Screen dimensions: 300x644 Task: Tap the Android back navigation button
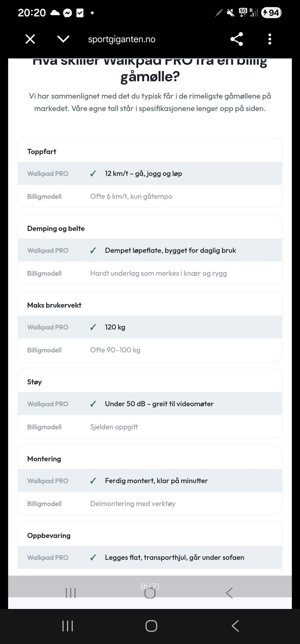[x=235, y=626]
